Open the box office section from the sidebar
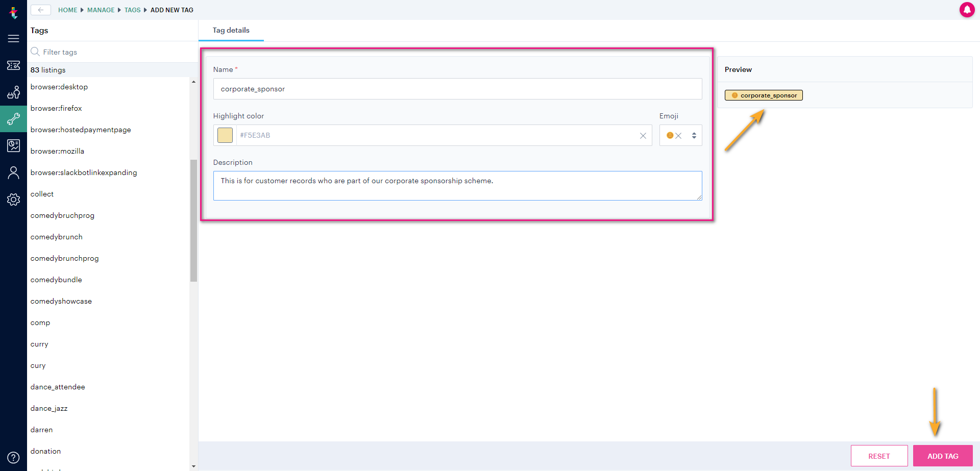The height and width of the screenshot is (471, 980). coord(13,92)
